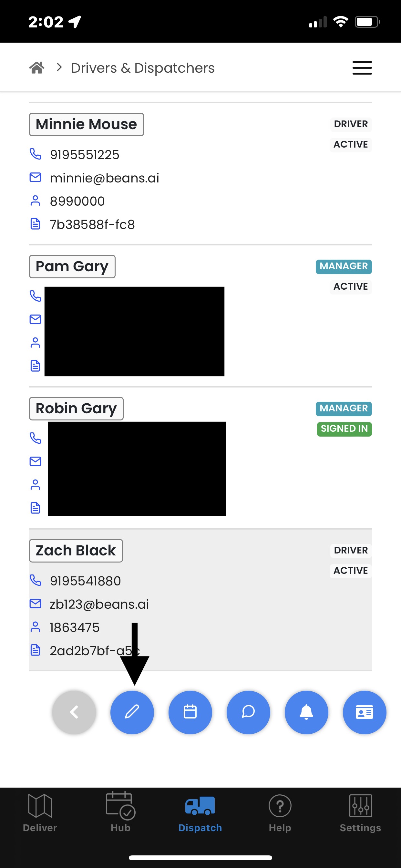Image resolution: width=401 pixels, height=868 pixels.
Task: Select the Minnie Mouse name card
Action: point(86,124)
